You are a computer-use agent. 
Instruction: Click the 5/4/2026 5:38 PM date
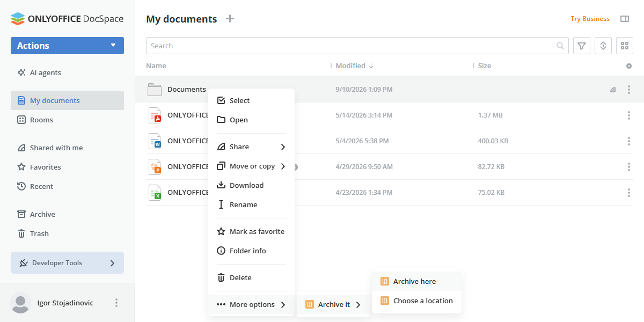point(362,141)
